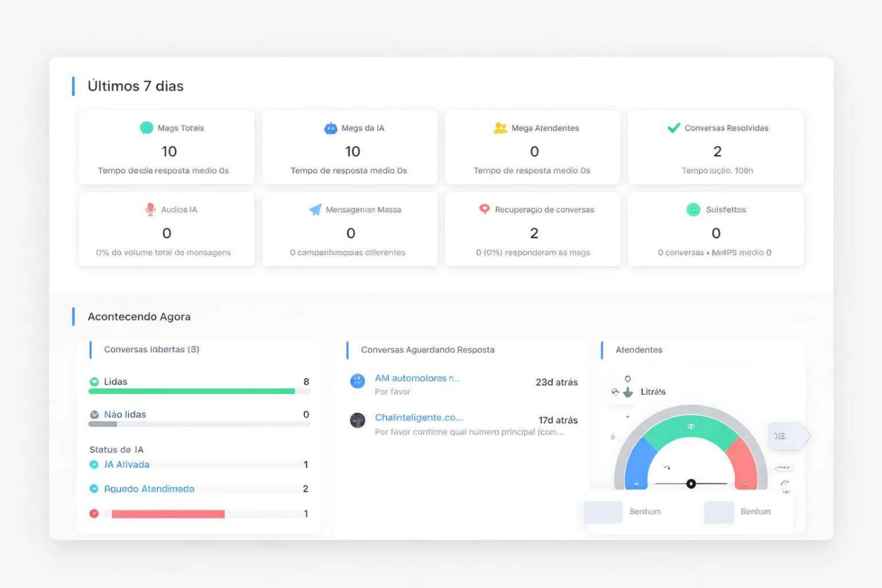This screenshot has width=882, height=588.
Task: Click the yellow people icon for Mega Atendentes
Action: click(500, 127)
